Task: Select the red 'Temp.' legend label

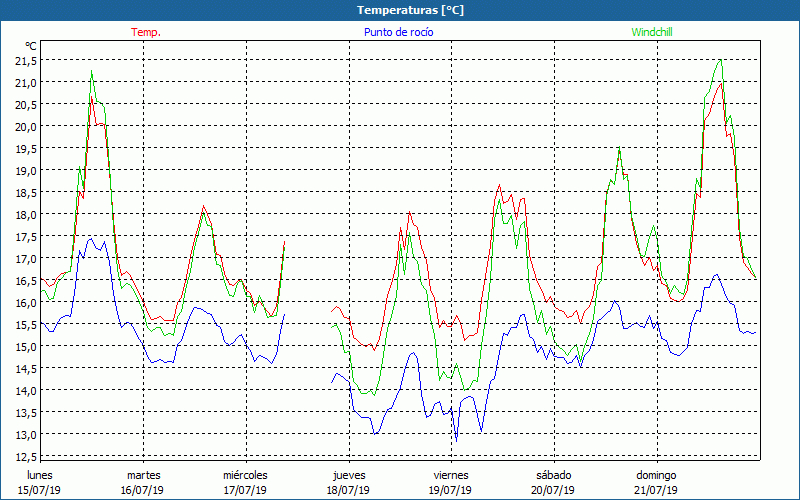Action: tap(146, 32)
